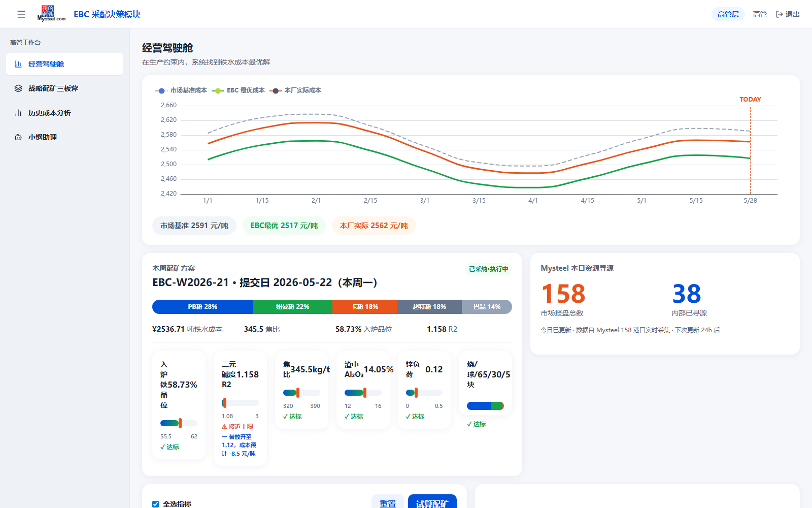
Task: Click the 1.158 R2 summary value
Action: click(x=442, y=329)
